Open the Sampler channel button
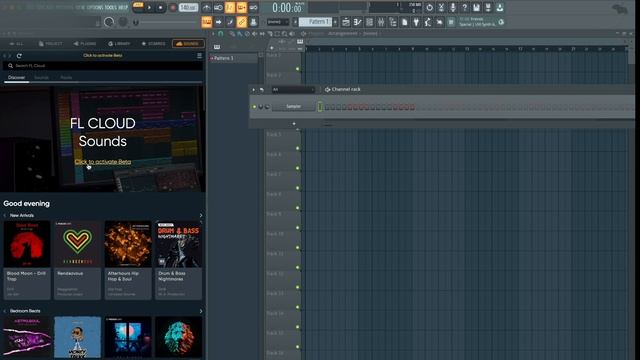Viewport: 640px width, 360px height. click(x=293, y=107)
